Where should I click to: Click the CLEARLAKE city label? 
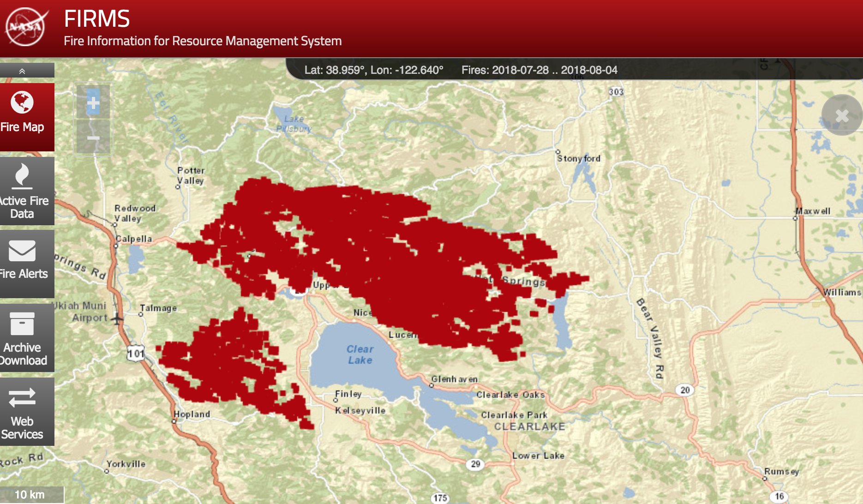[530, 426]
